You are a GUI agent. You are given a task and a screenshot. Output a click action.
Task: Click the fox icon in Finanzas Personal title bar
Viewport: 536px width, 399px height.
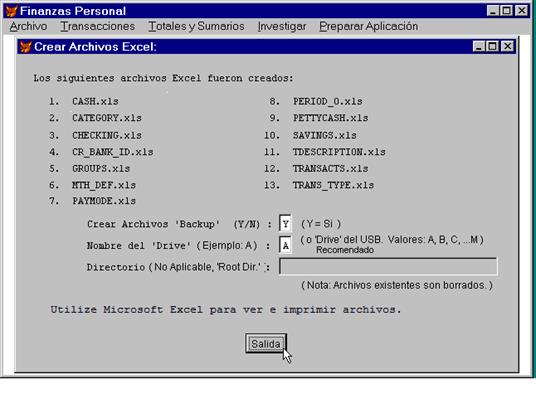[12, 11]
